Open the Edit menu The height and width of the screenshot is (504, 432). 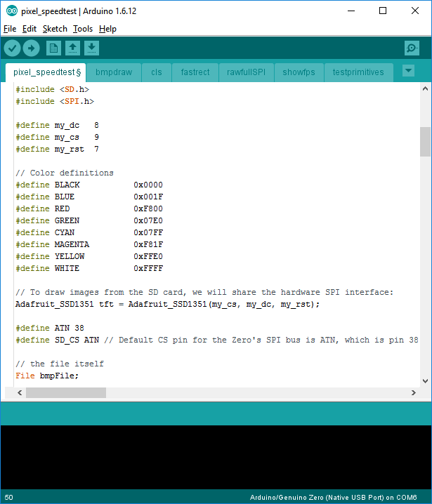[x=30, y=29]
